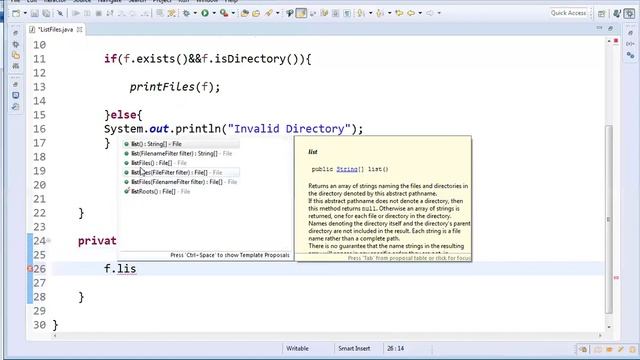Click into the Quick Access field
The height and width of the screenshot is (360, 640).
[568, 13]
